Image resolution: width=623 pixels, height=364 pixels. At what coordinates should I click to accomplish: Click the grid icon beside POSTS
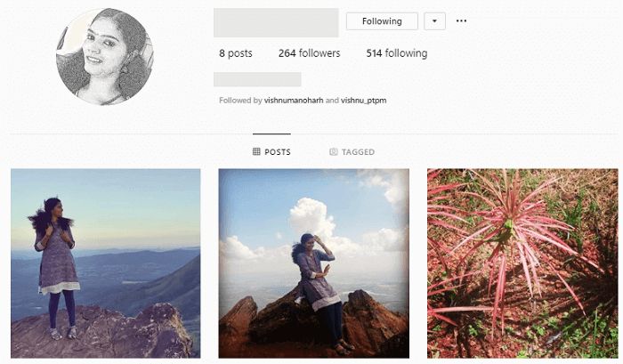pyautogui.click(x=256, y=151)
